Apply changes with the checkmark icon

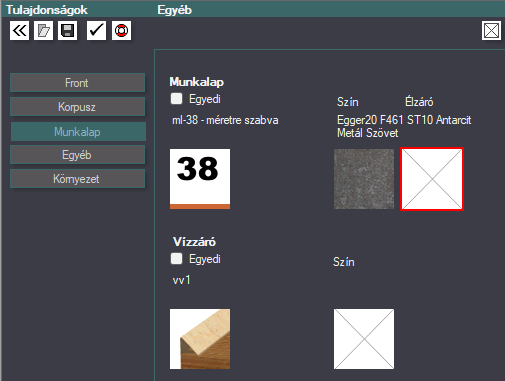coord(96,31)
